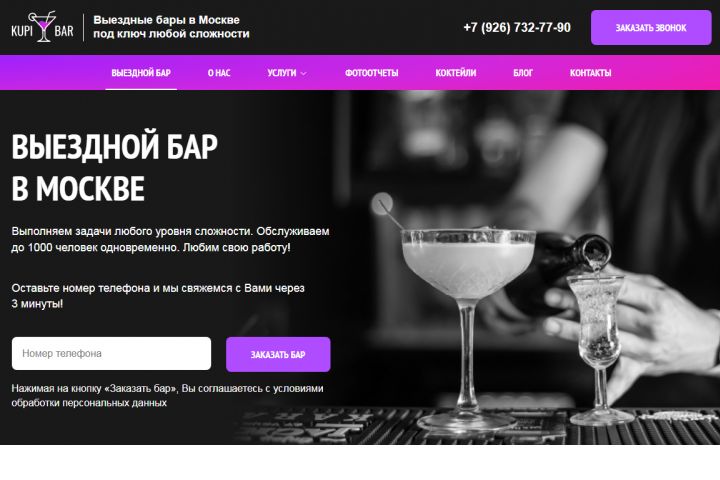Image resolution: width=720 pixels, height=480 pixels.
Task: Go to Фотоотчеты section
Action: [371, 73]
